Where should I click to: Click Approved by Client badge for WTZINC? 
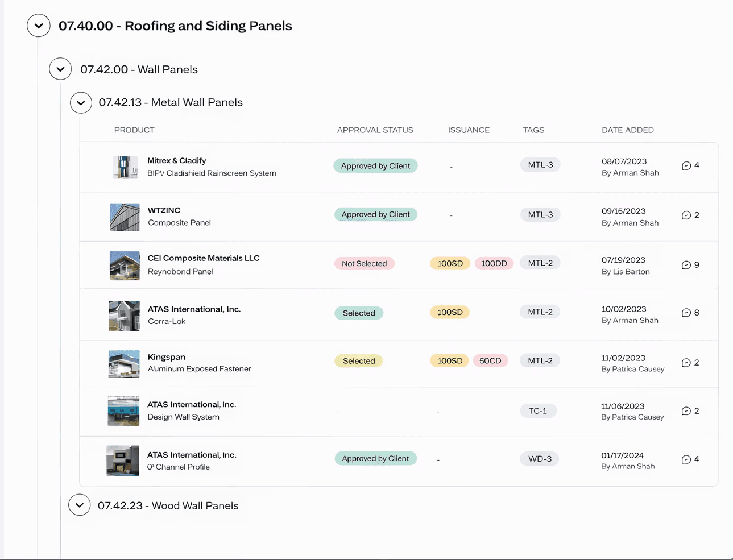375,215
